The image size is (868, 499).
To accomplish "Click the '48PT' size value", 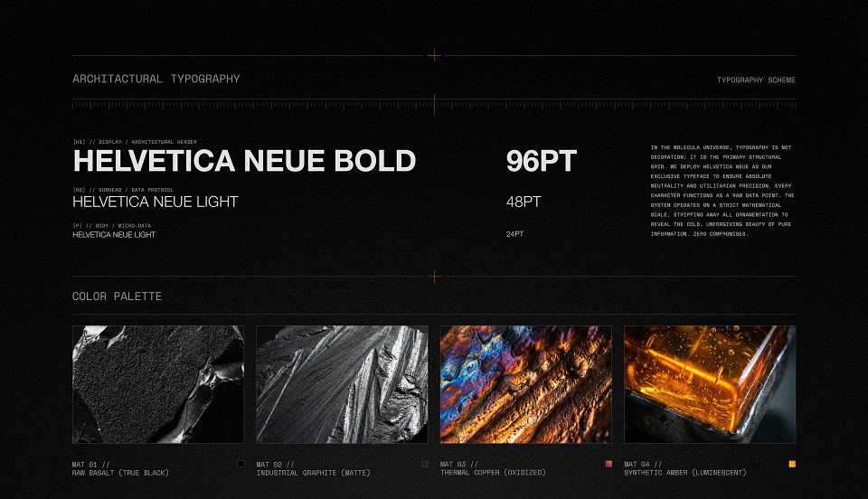I will click(524, 202).
